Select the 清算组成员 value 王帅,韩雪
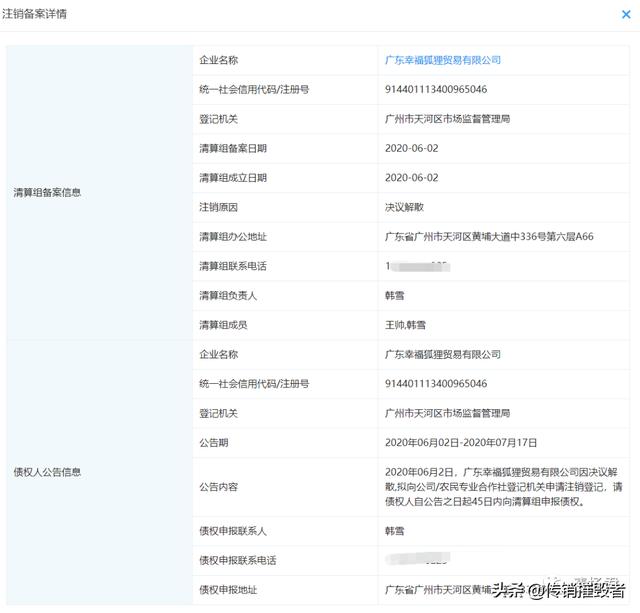 (405, 325)
